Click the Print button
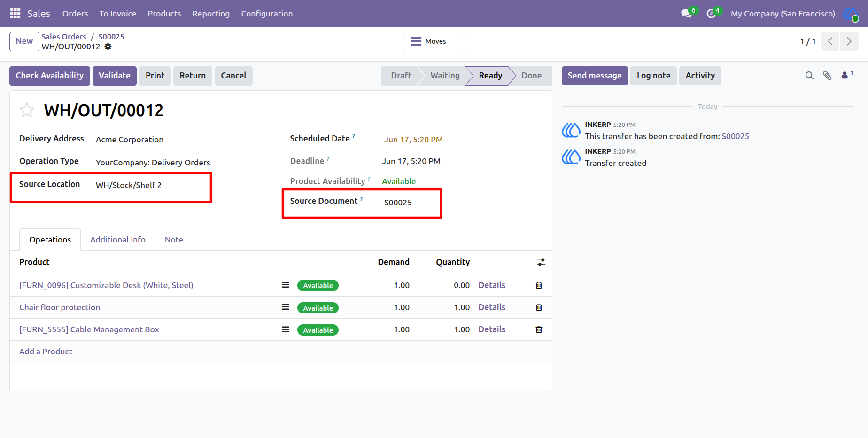Screen dimensions: 868x438 (155, 76)
